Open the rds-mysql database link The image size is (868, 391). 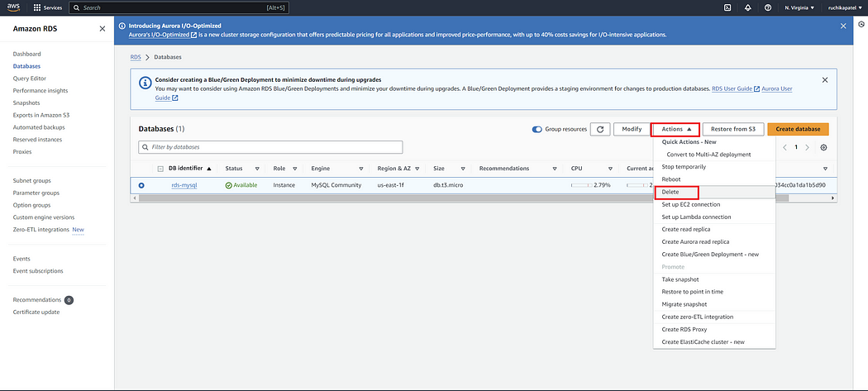[x=184, y=185]
